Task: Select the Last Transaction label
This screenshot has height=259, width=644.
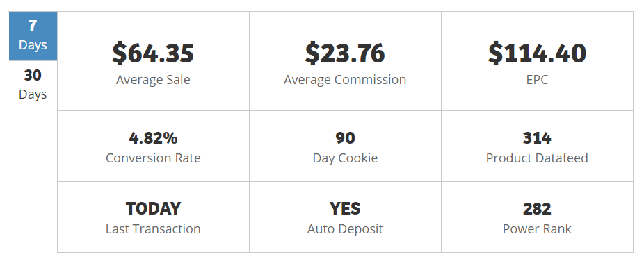Action: tap(153, 228)
